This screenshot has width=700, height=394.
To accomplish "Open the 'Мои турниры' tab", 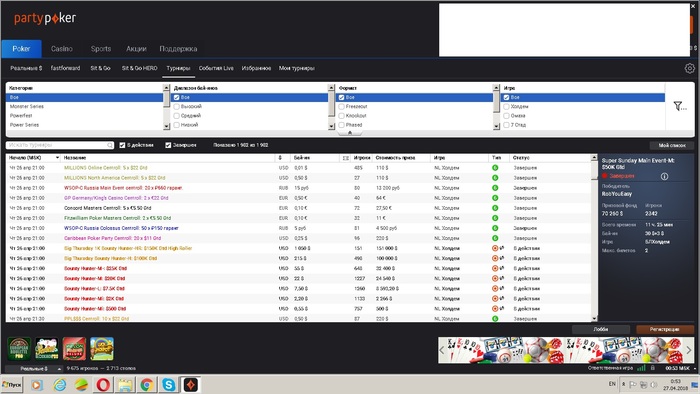I will 297,68.
